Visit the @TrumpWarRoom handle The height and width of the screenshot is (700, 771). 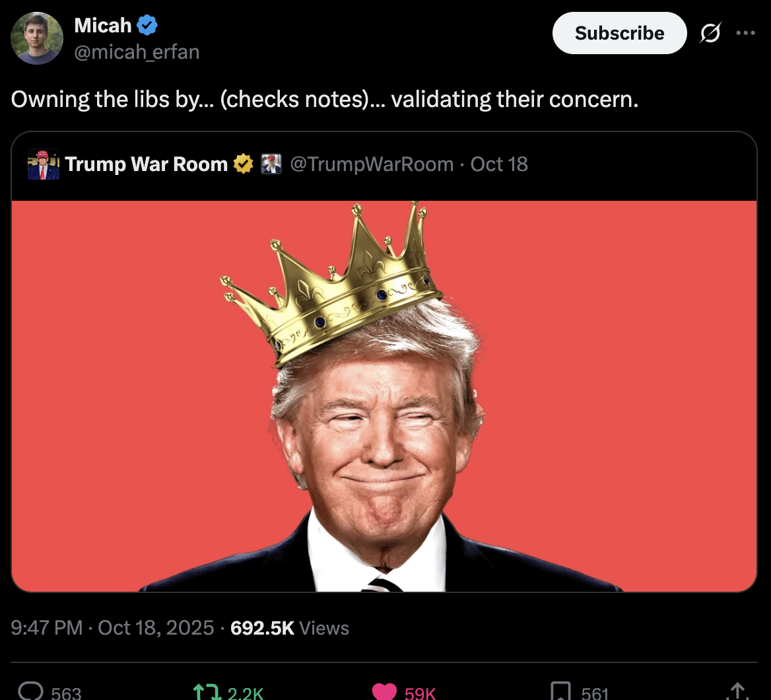372,164
